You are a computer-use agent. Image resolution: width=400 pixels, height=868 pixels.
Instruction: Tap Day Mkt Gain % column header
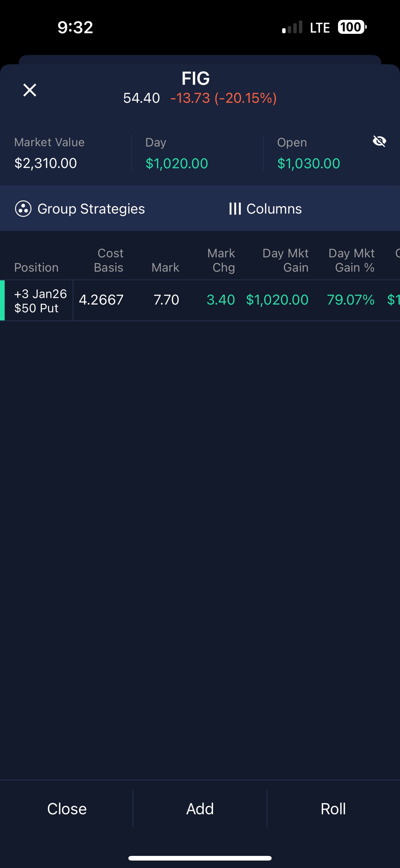tap(351, 260)
